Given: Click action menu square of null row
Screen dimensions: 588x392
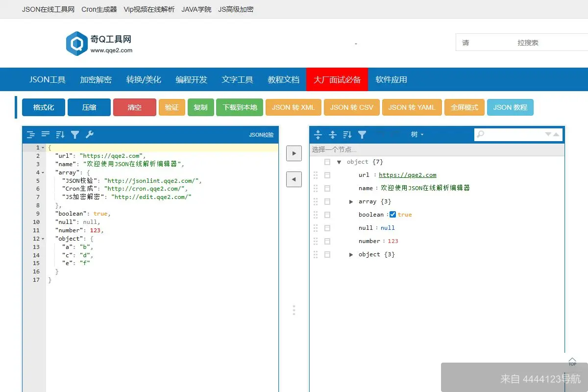Looking at the screenshot, I should (327, 228).
